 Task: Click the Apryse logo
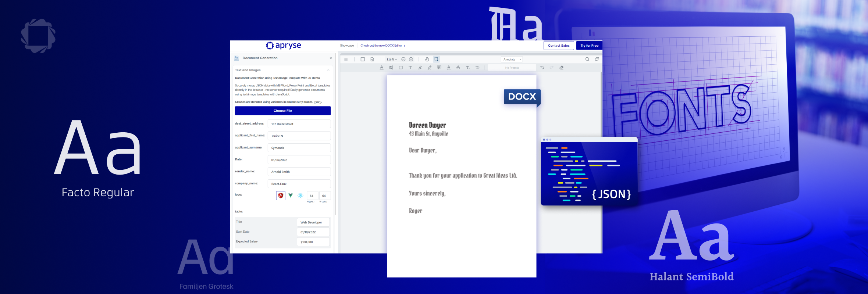tap(284, 45)
